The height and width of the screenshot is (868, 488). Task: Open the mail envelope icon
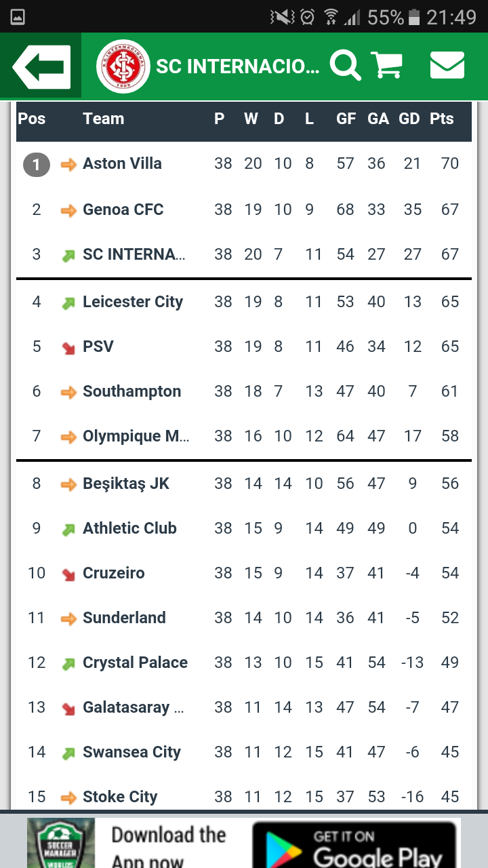coord(447,66)
